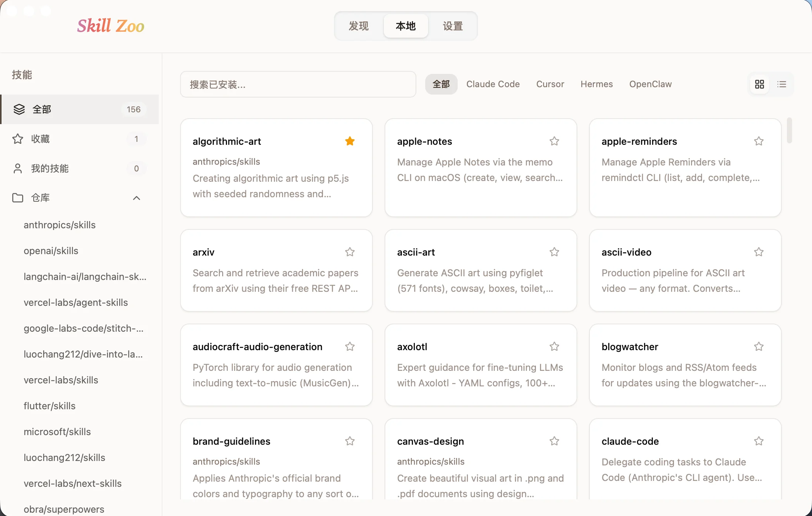Select obra/superpowers repository

point(64,509)
